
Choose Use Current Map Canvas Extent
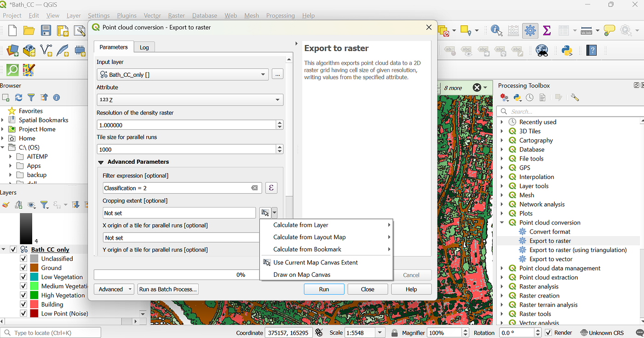coord(326,262)
